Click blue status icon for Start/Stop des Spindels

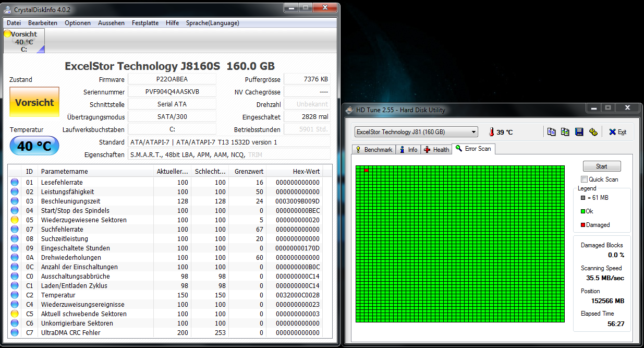(15, 211)
